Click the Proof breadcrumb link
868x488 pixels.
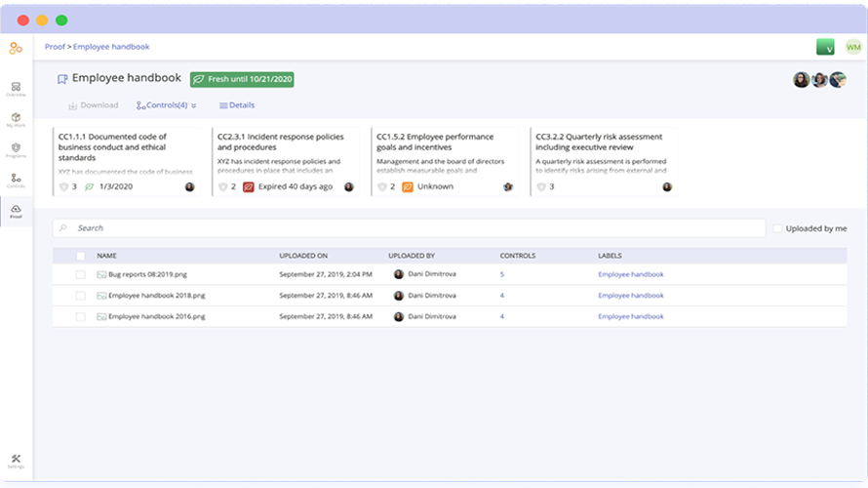pos(55,47)
